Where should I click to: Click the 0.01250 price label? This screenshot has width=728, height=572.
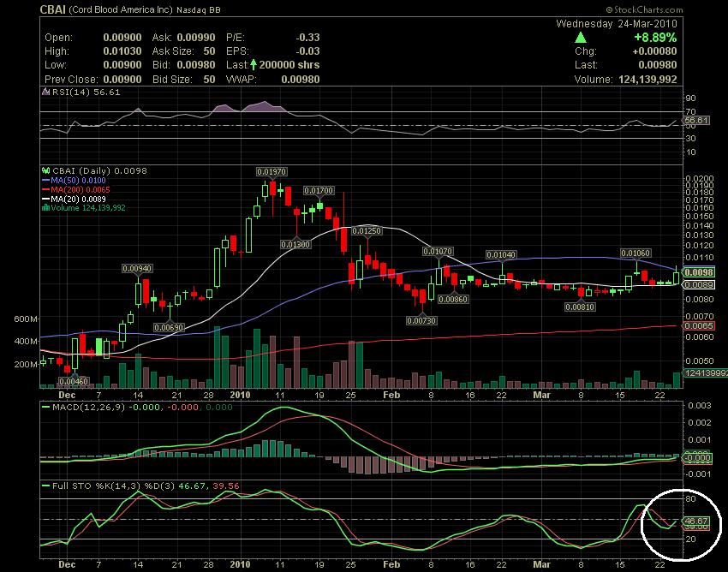point(367,230)
